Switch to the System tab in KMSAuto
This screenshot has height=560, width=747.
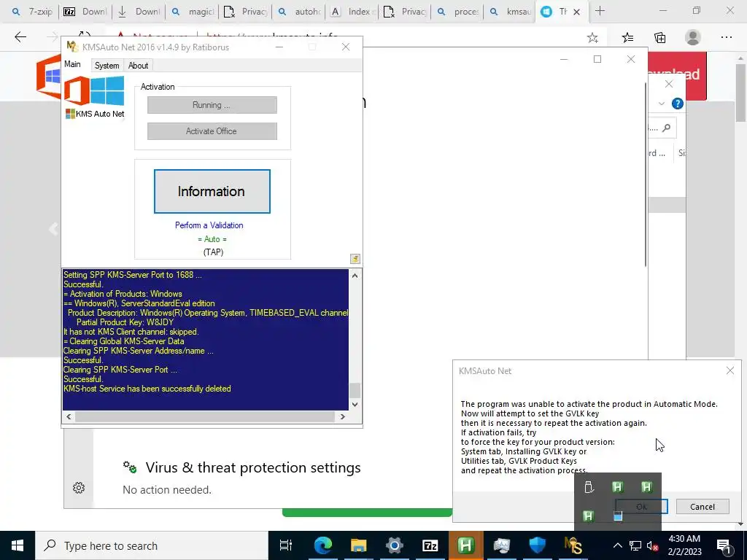point(107,65)
